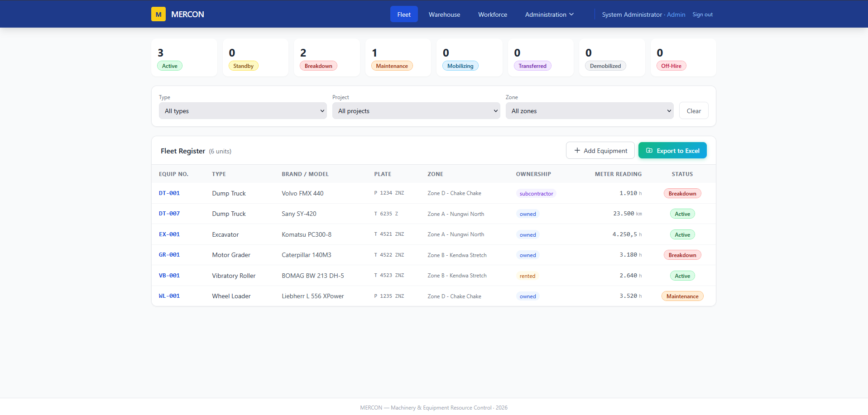Image resolution: width=868 pixels, height=415 pixels.
Task: Click BOMAG BW 213 DH-5 model cell
Action: pos(313,276)
